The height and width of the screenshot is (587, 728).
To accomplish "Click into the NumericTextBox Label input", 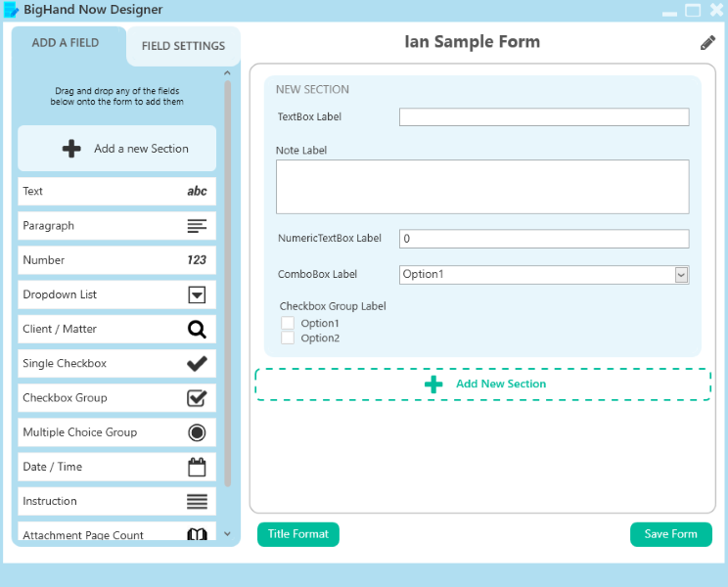I will click(x=544, y=239).
